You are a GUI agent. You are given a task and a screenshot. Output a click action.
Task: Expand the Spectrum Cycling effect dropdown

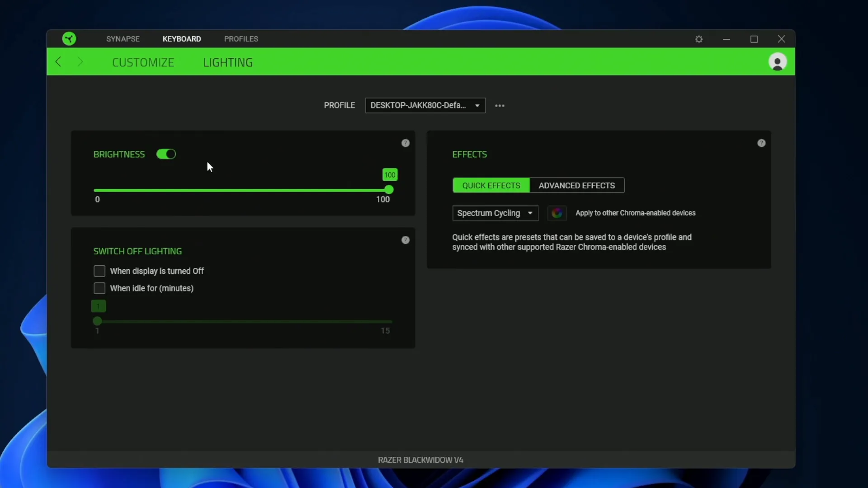click(x=495, y=213)
